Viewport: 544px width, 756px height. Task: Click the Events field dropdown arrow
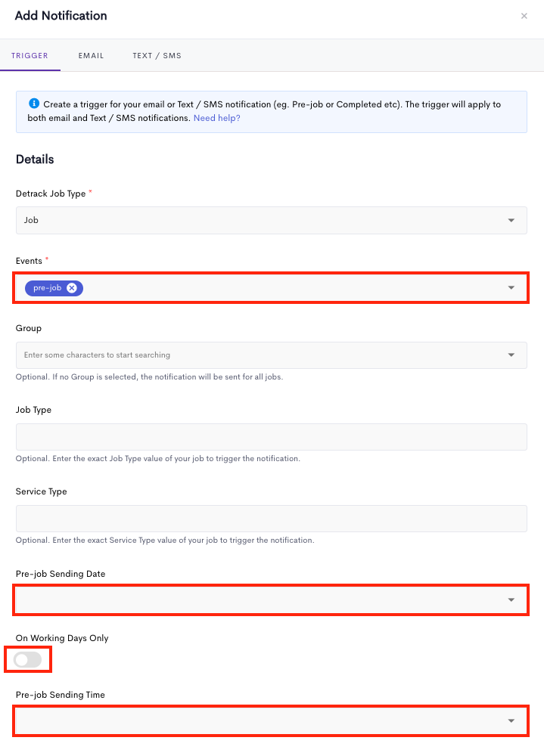tap(511, 288)
